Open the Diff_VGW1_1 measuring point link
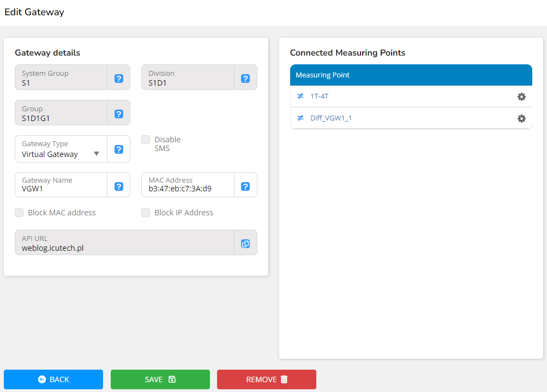547x392 pixels. click(x=331, y=118)
